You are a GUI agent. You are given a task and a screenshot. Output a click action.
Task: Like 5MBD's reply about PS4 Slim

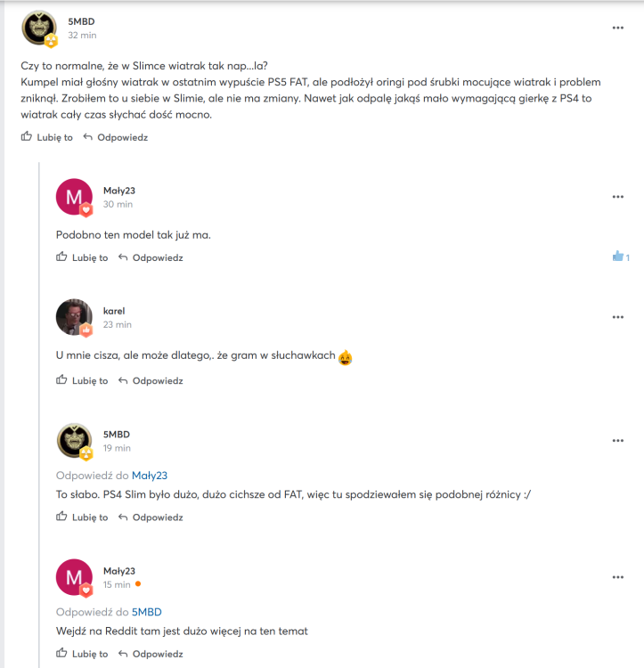82,517
